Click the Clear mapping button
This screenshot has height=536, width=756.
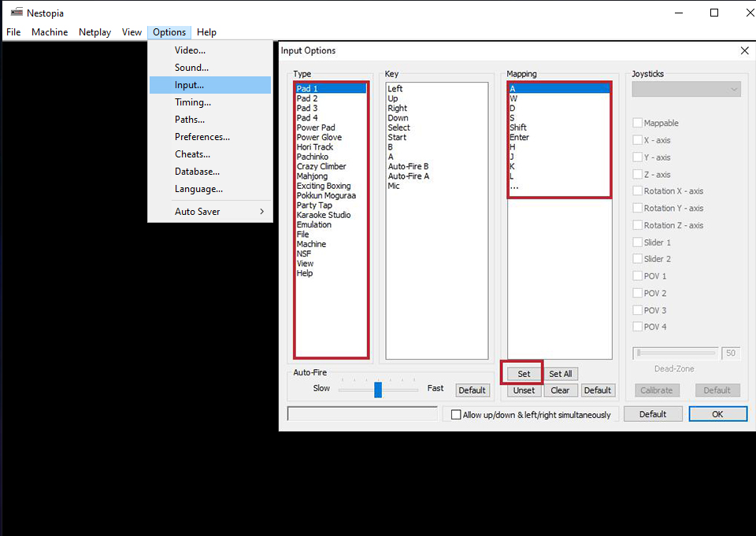pyautogui.click(x=560, y=390)
